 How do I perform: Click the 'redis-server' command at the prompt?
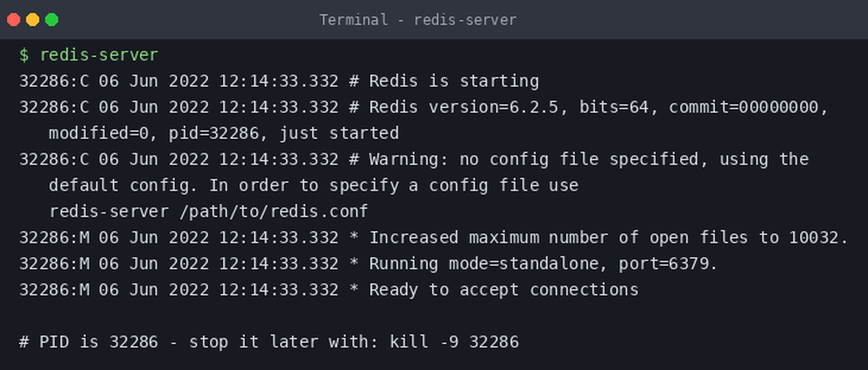point(99,55)
